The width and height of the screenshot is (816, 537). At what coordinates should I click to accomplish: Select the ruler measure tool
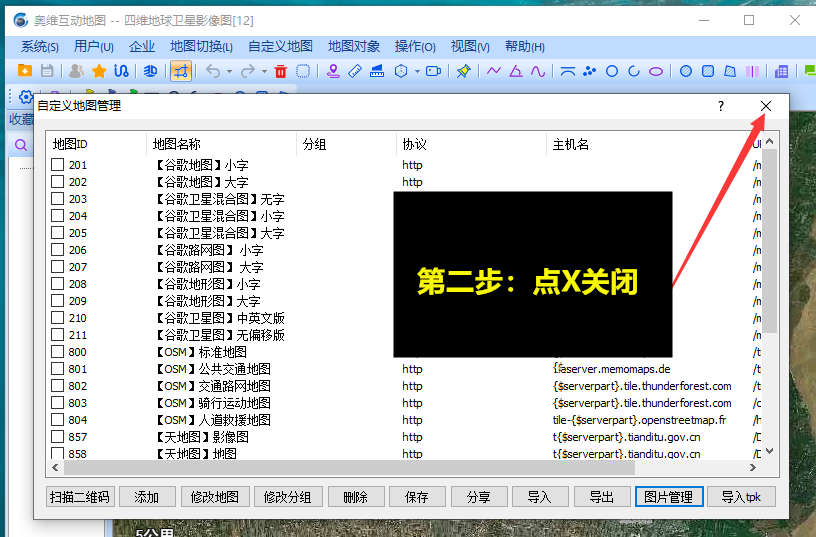[x=357, y=71]
